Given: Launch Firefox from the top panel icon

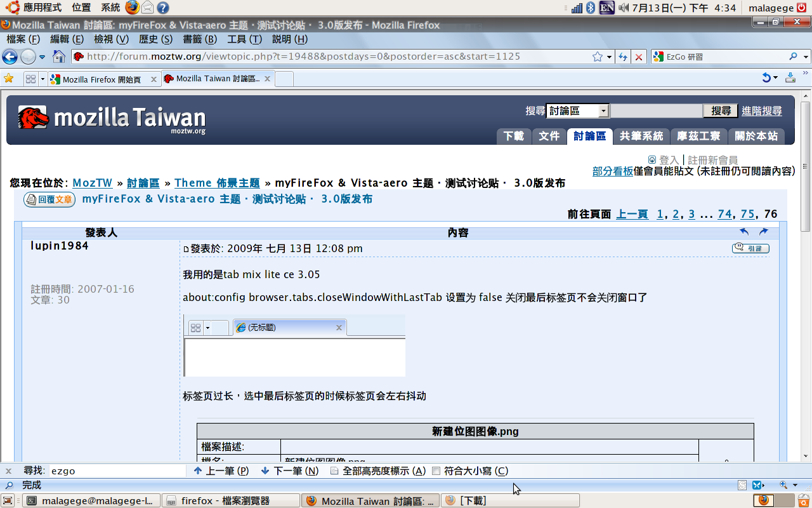Looking at the screenshot, I should [x=132, y=8].
